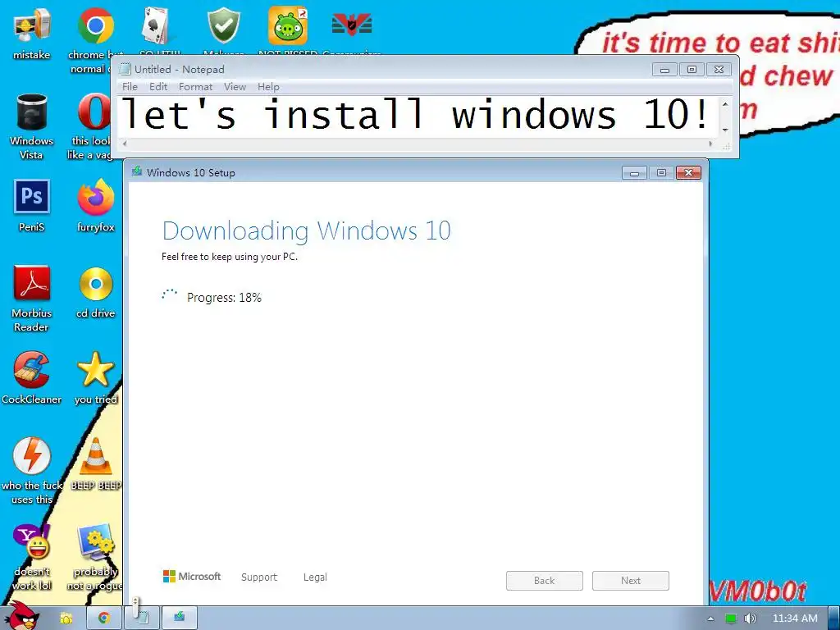The image size is (840, 630).
Task: Open the VLC cone BEEP BEEP icon
Action: pos(96,456)
